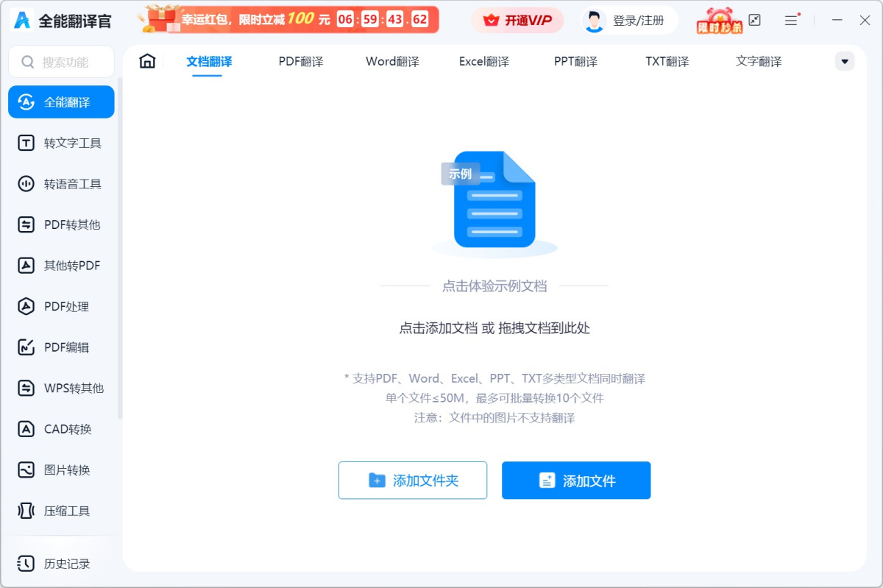883x588 pixels.
Task: Switch to the Word翻译 tab
Action: click(391, 62)
